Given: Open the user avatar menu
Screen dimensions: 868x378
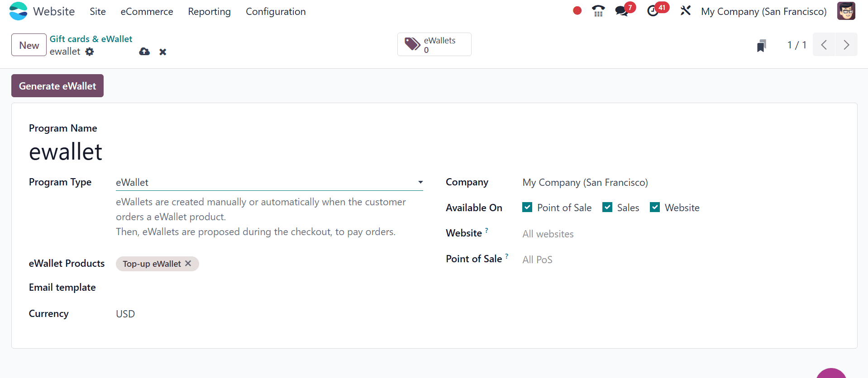Looking at the screenshot, I should click(846, 11).
